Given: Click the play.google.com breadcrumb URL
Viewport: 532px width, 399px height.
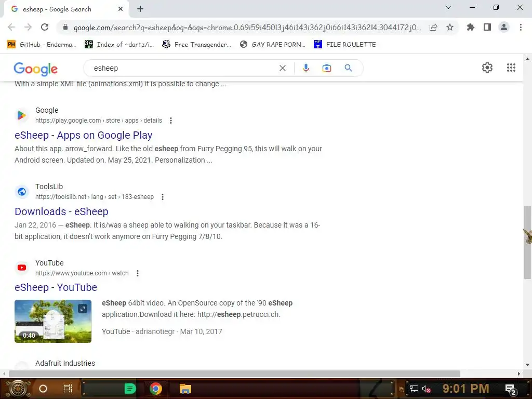Looking at the screenshot, I should [x=98, y=121].
